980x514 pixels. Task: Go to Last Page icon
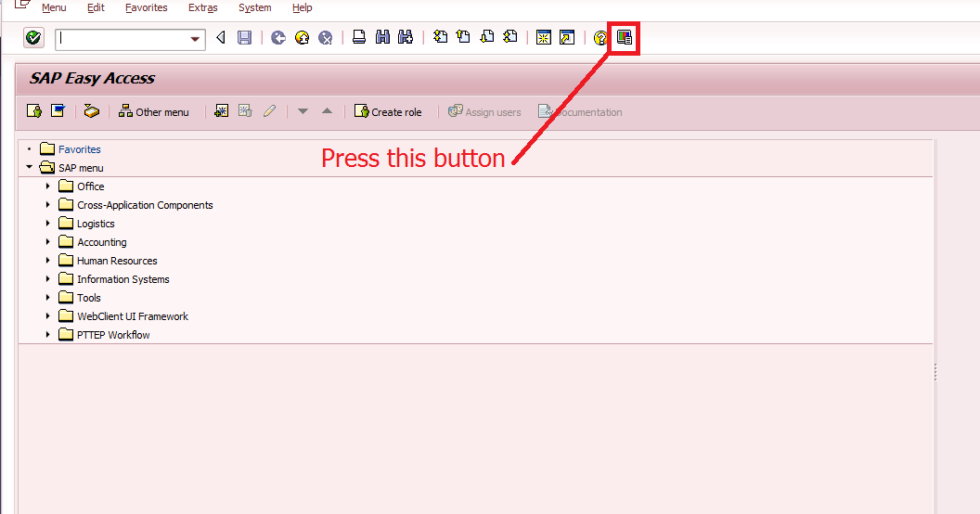point(510,37)
